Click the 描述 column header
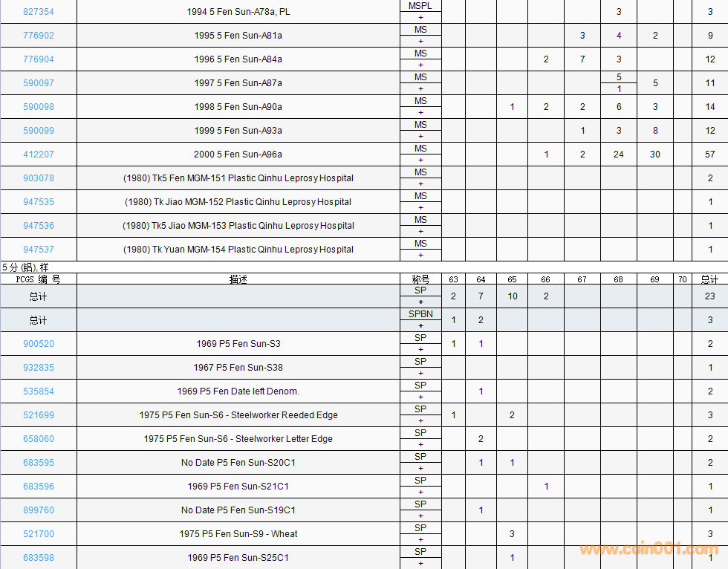The image size is (728, 569). click(238, 279)
